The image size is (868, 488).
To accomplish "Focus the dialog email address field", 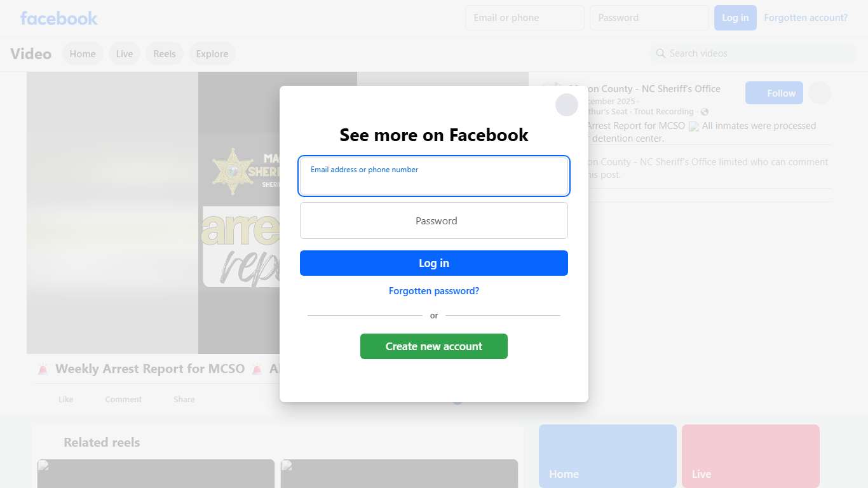I will (434, 176).
